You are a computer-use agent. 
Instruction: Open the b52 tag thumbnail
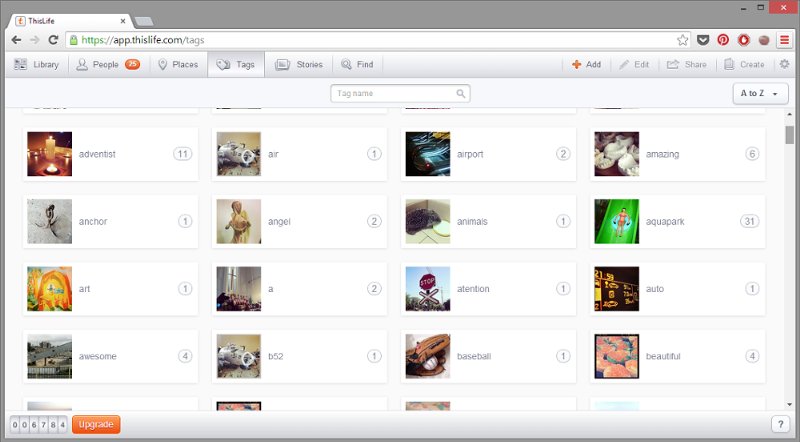pyautogui.click(x=239, y=356)
